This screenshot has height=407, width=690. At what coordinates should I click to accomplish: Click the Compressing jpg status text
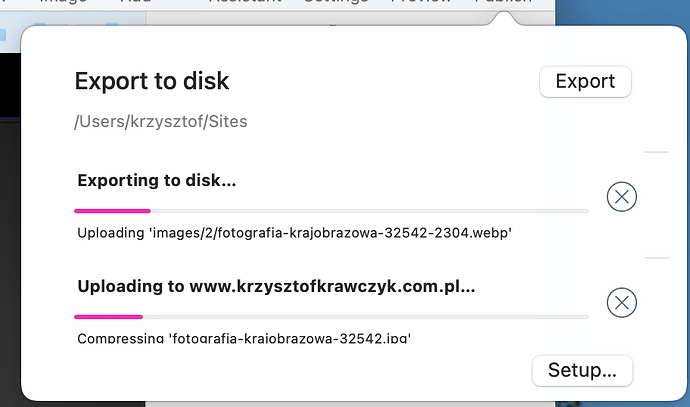coord(243,338)
